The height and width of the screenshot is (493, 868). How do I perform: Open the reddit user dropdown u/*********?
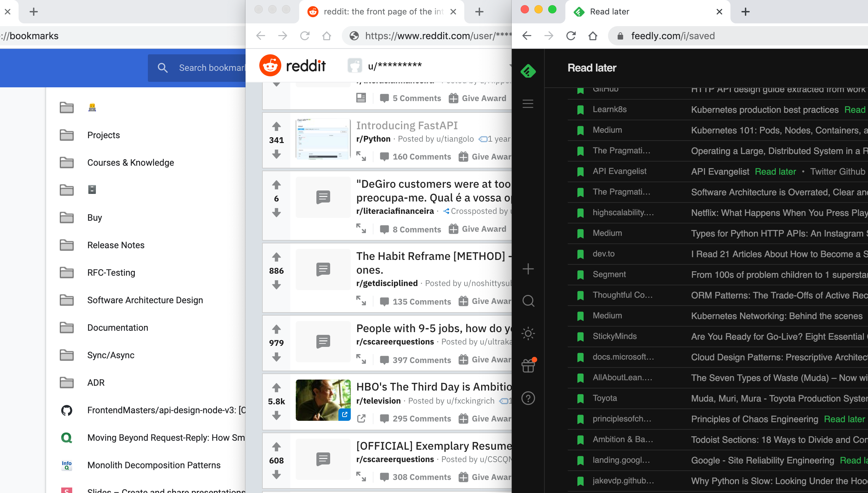430,65
